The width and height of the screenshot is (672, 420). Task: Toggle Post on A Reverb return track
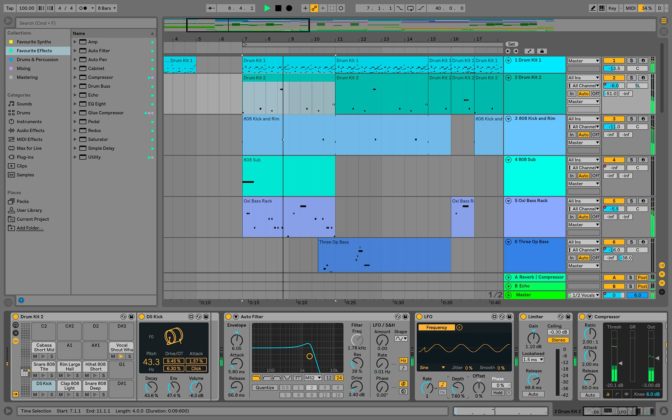coord(642,278)
